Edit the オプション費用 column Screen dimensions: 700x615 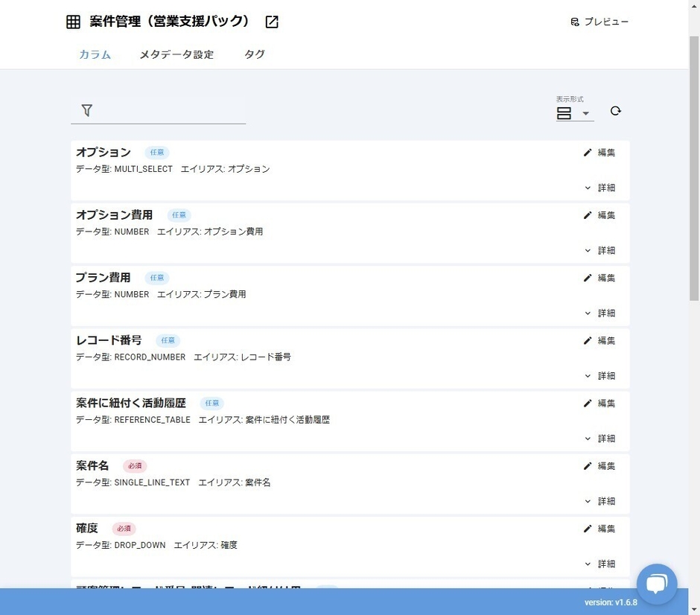pyautogui.click(x=599, y=215)
